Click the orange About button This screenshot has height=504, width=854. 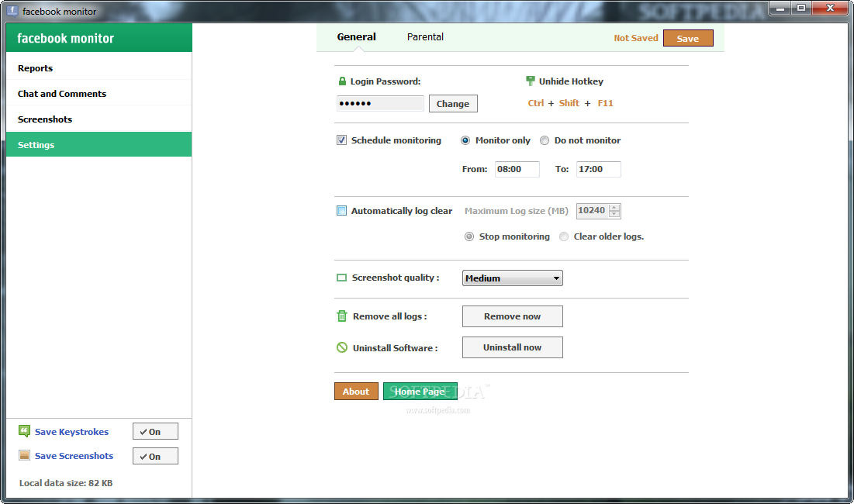[x=356, y=392]
